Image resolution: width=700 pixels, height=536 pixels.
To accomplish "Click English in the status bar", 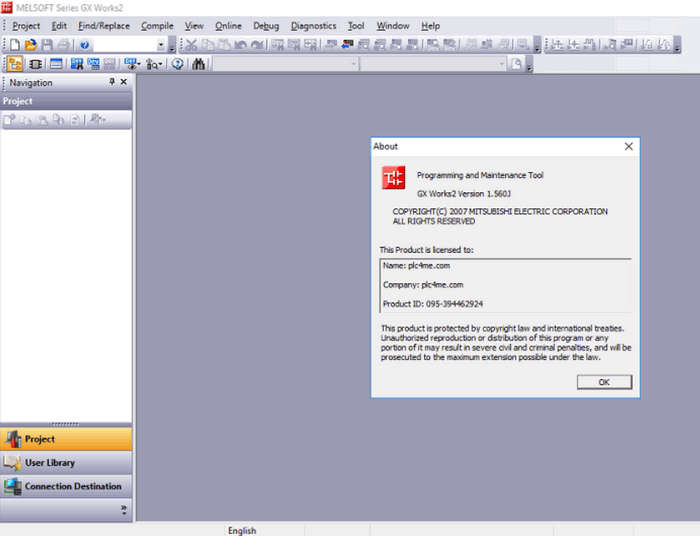I will (x=242, y=530).
